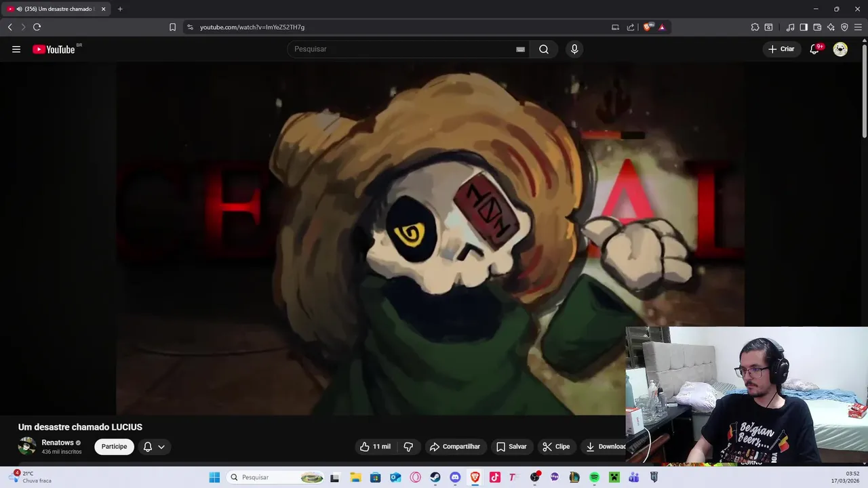868x488 pixels.
Task: Click the taskbar Pesquisar search box
Action: (x=275, y=477)
